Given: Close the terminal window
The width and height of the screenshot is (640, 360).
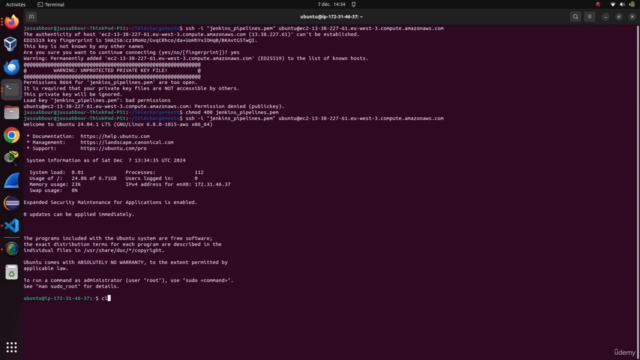Looking at the screenshot, I should point(632,17).
